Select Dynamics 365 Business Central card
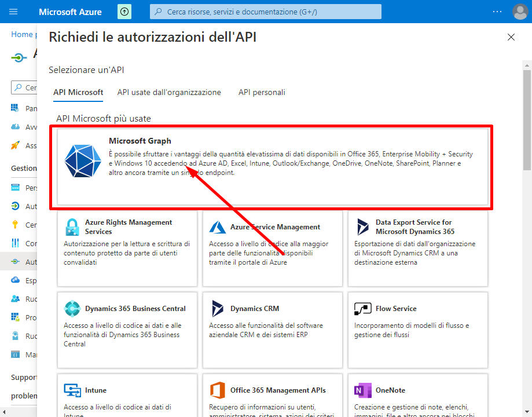Screen dimensions: 532x417 [x=127, y=330]
